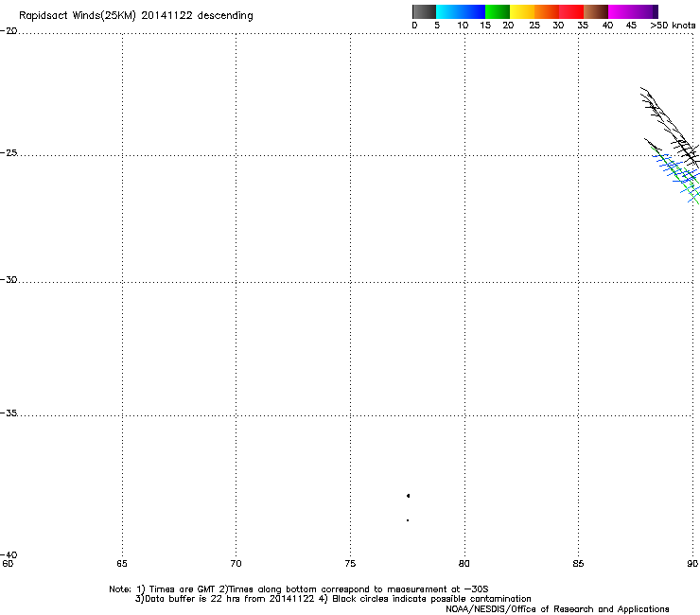The image size is (700, 615).
Task: Click the green 15-20 knots color segment
Action: (498, 11)
